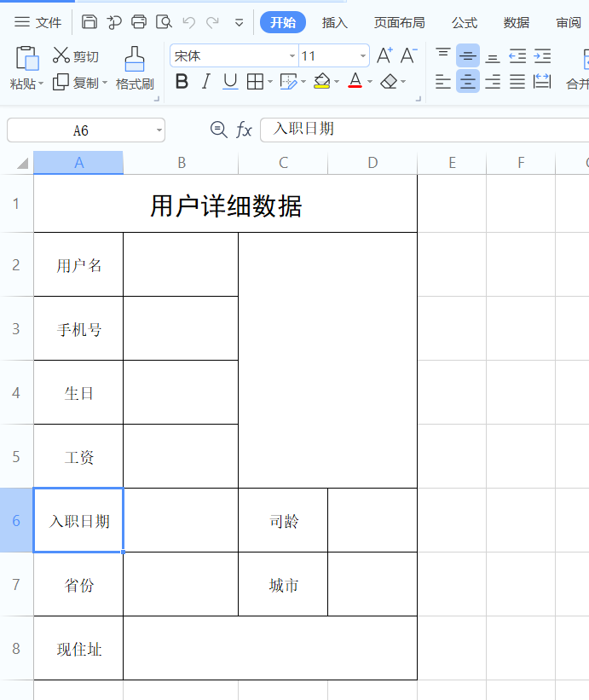Image resolution: width=589 pixels, height=700 pixels.
Task: Click the eraser clear-format icon
Action: (389, 82)
